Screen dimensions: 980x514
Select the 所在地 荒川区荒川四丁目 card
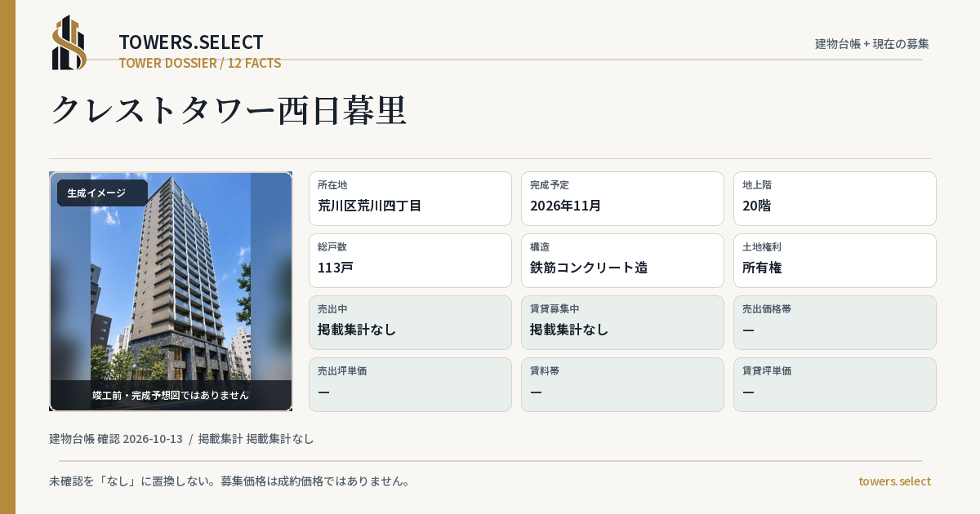[x=410, y=198]
